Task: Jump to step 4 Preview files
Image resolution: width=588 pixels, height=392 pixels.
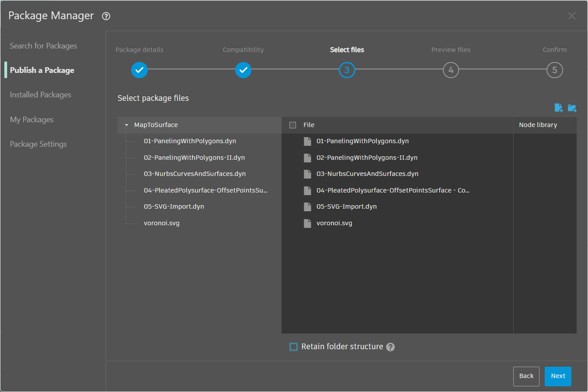Action: point(451,70)
